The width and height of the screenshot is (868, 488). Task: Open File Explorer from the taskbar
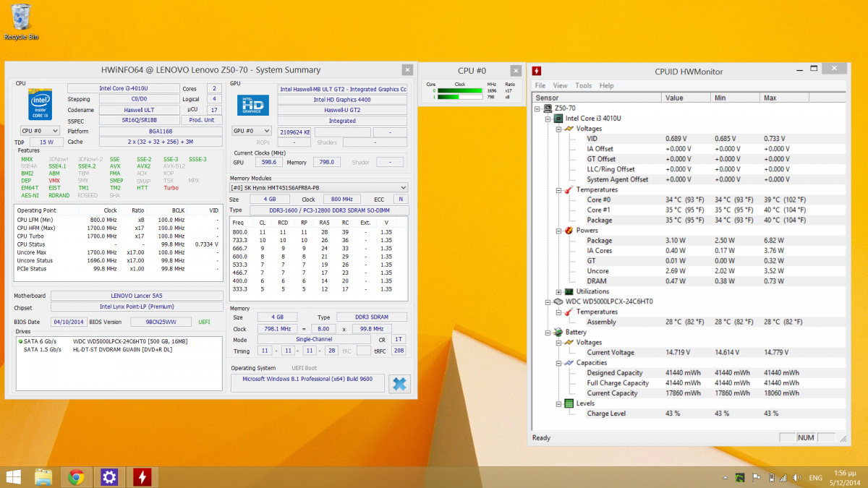(43, 477)
